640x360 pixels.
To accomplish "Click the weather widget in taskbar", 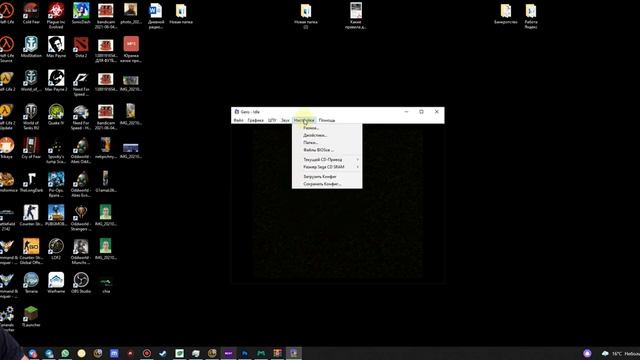I will (x=620, y=353).
